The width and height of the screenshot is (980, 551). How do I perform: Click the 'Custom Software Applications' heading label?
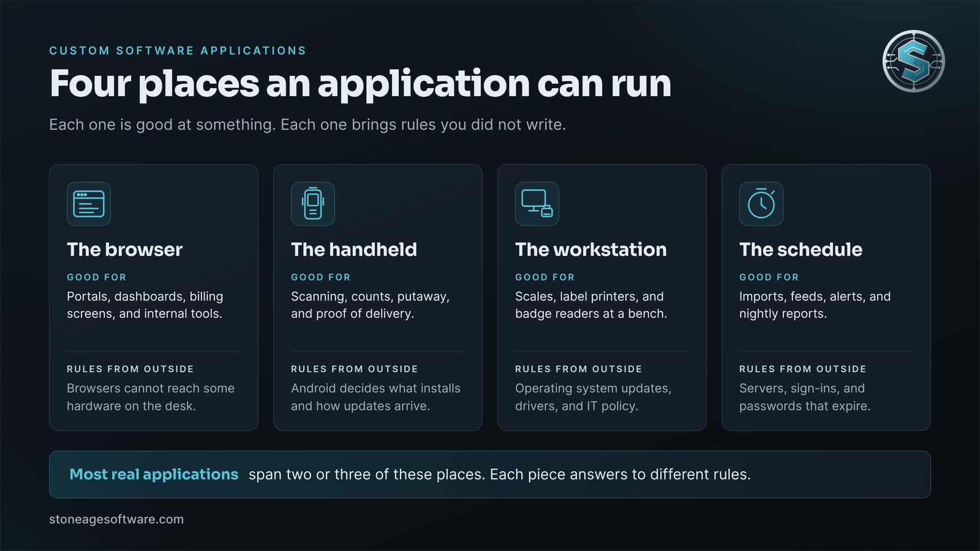(x=178, y=51)
